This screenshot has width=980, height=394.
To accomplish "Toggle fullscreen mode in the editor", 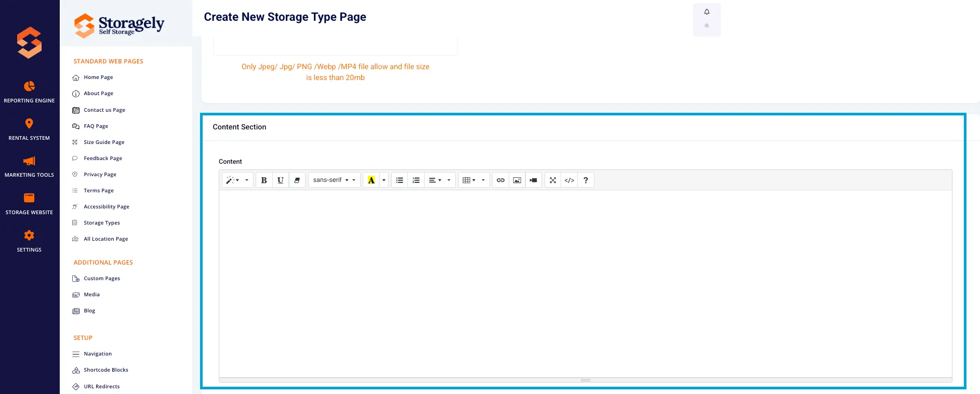I will tap(553, 180).
